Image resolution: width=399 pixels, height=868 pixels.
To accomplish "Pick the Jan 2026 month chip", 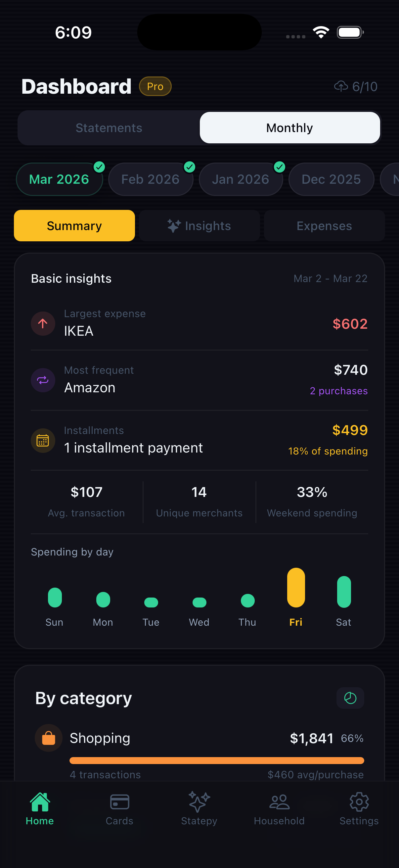I will click(241, 179).
